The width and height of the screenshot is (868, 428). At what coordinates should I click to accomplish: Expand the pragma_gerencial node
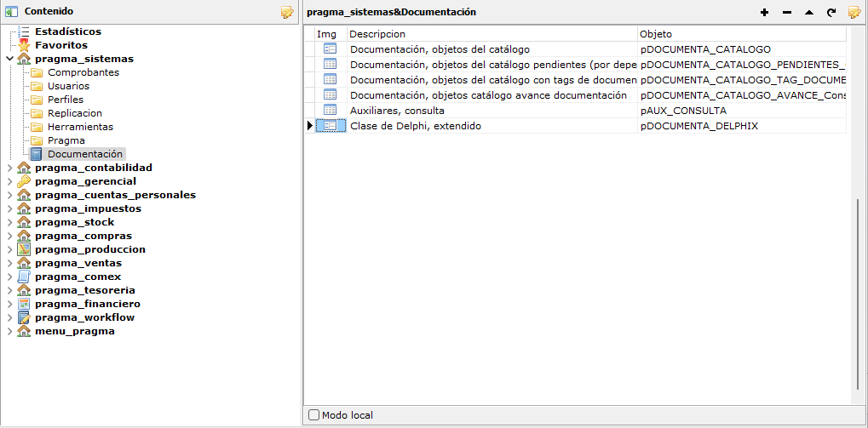coord(9,181)
